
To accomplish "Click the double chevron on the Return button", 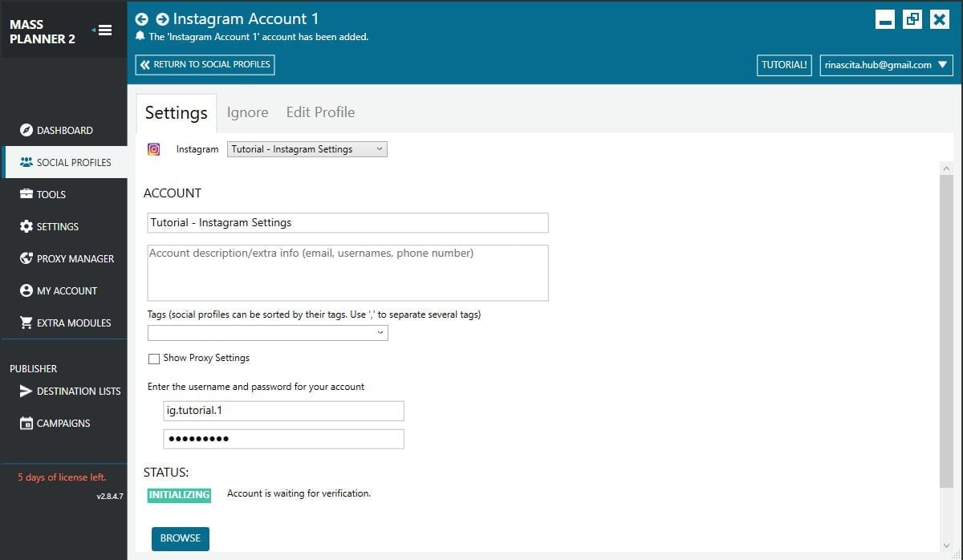I will [x=144, y=64].
